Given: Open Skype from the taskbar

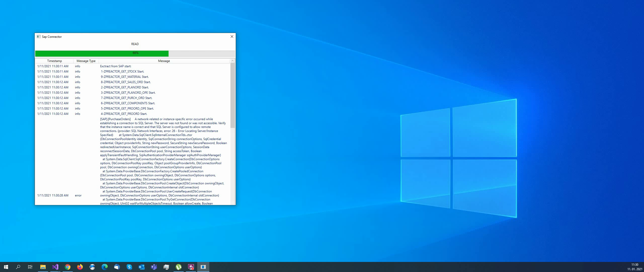Looking at the screenshot, I should click(x=129, y=267).
